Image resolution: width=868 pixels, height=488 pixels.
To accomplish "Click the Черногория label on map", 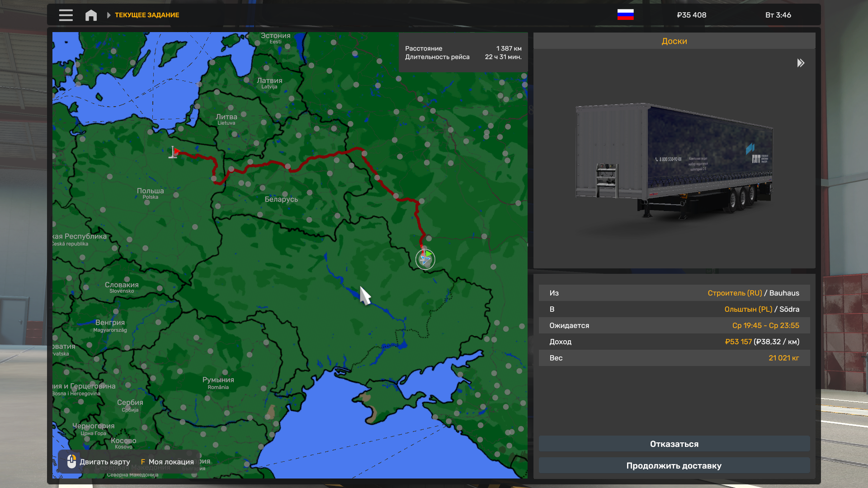I will point(93,426).
